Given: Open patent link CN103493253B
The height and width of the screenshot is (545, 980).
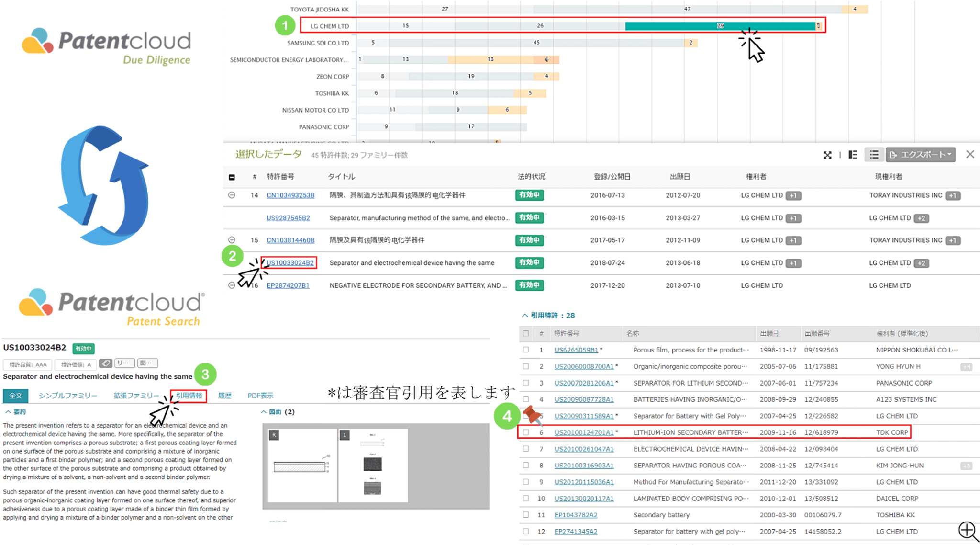Looking at the screenshot, I should coord(290,195).
